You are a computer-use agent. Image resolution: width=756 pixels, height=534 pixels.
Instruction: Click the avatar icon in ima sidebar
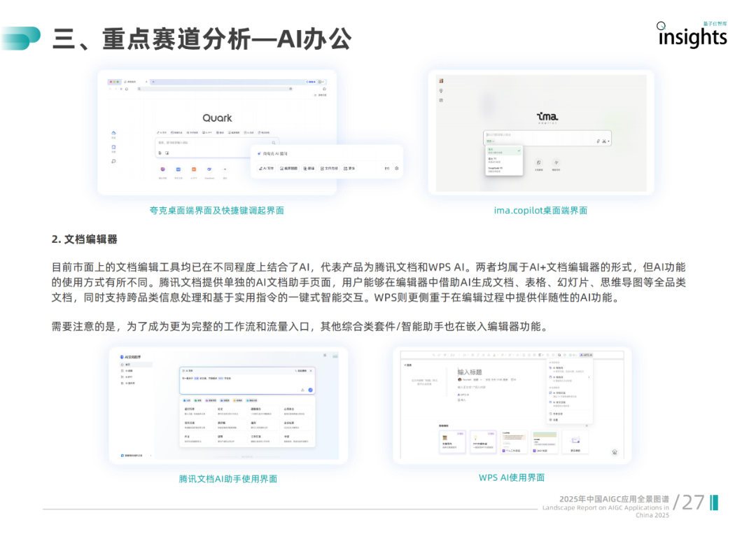tap(441, 81)
